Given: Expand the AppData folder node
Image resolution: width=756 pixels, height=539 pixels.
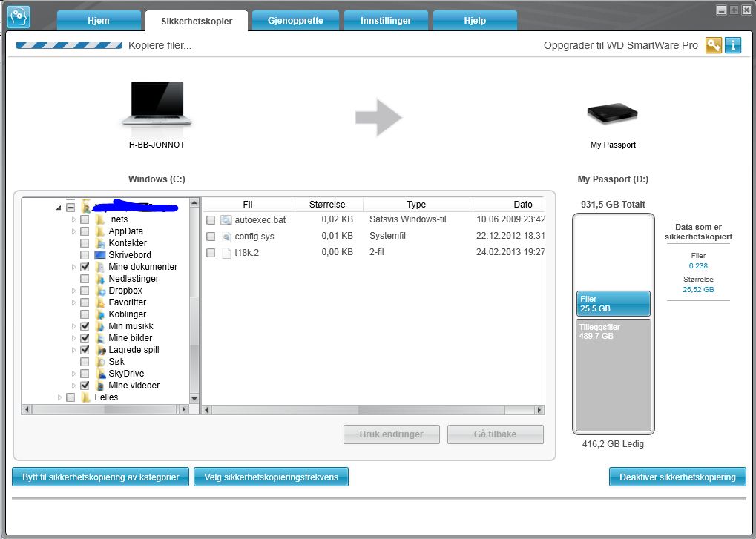Looking at the screenshot, I should [73, 231].
